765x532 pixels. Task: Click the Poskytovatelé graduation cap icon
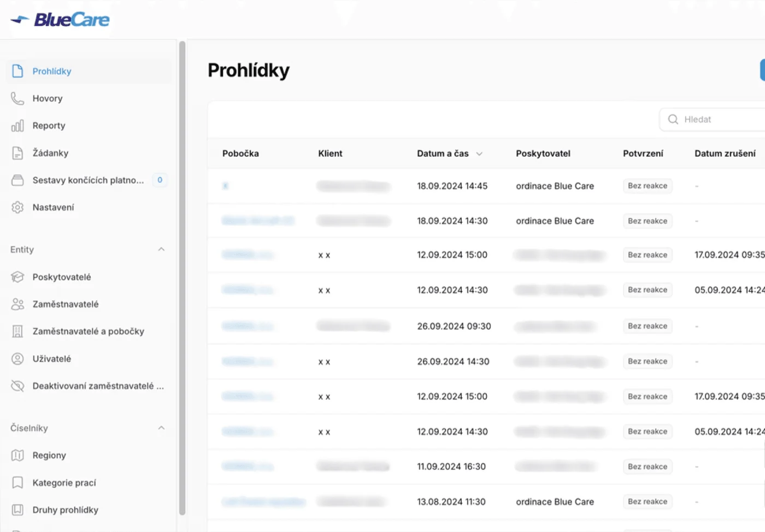pos(17,277)
